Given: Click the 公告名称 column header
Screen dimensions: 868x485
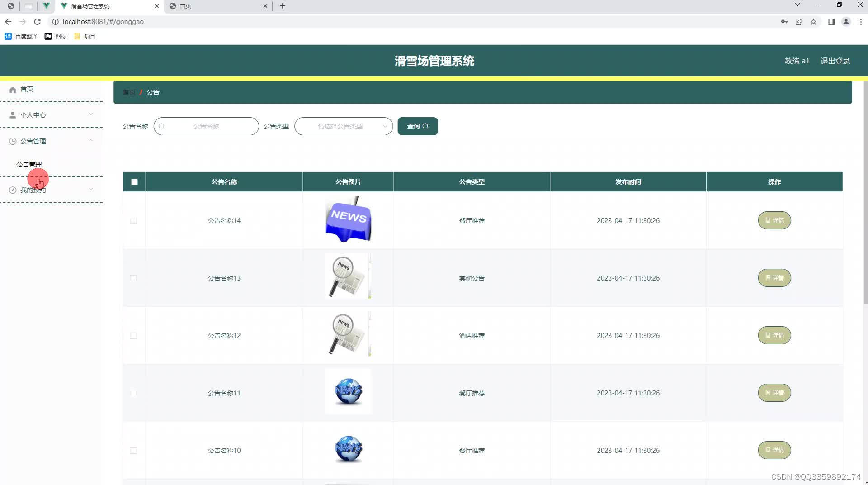Looking at the screenshot, I should 224,182.
